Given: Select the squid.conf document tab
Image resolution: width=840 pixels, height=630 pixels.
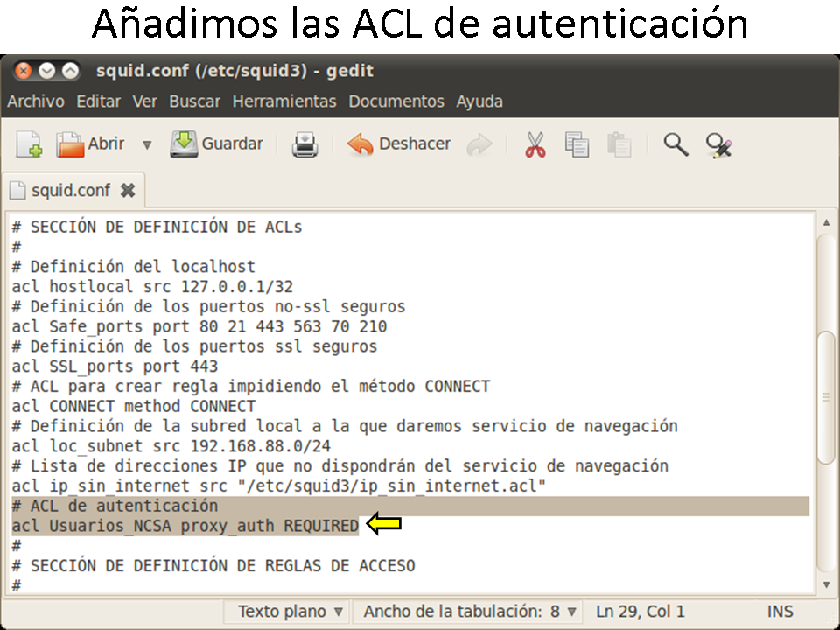Looking at the screenshot, I should [x=70, y=190].
